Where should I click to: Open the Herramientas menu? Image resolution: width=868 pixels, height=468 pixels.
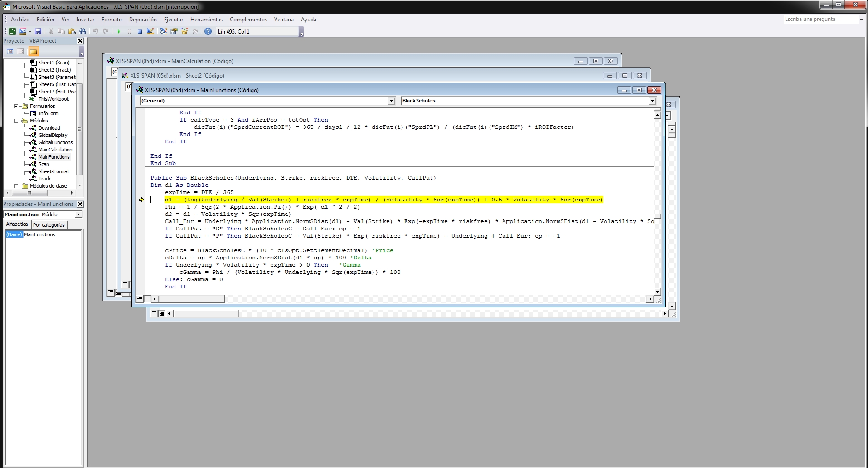tap(206, 19)
